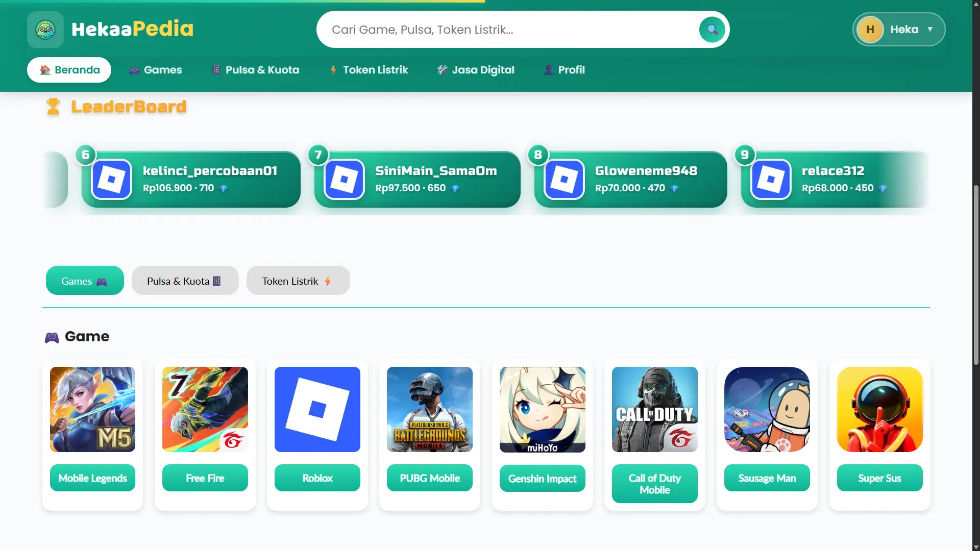Click the HekaaPedia brand name
Viewport: 980px width, 551px height.
pos(133,29)
